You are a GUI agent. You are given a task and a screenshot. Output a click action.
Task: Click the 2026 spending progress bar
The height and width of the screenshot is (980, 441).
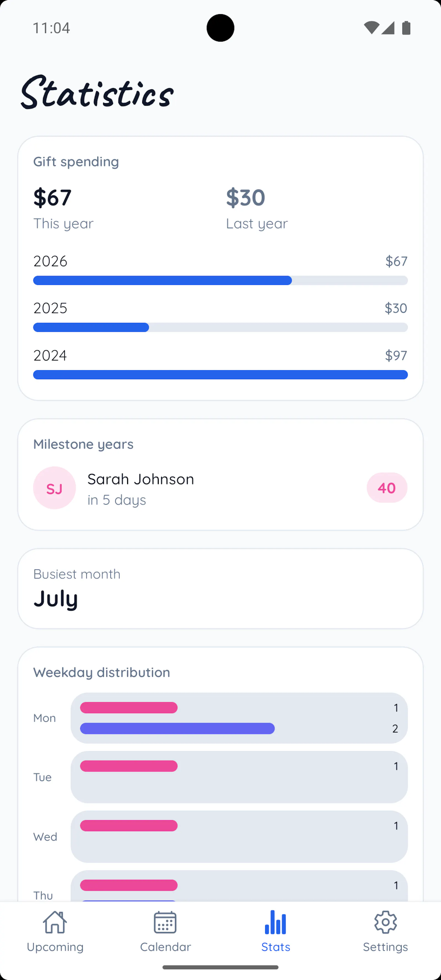[220, 280]
